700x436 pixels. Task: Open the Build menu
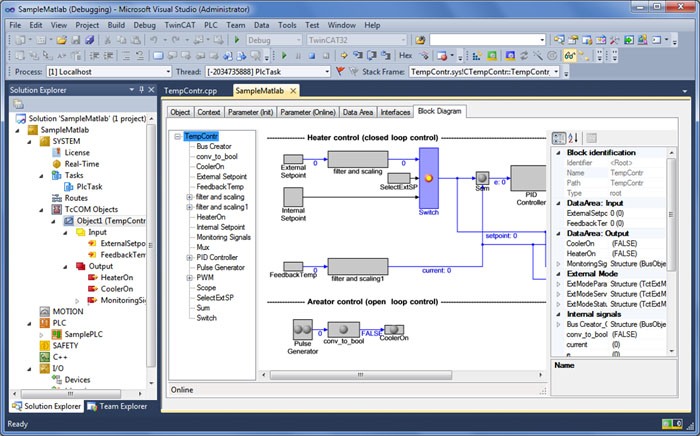116,25
